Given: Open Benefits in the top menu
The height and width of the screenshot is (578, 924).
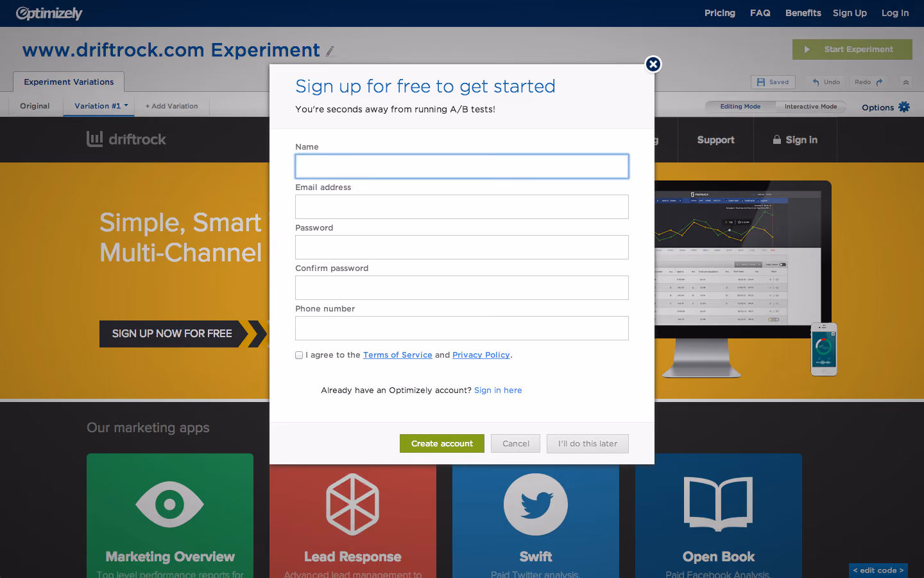Looking at the screenshot, I should 803,13.
